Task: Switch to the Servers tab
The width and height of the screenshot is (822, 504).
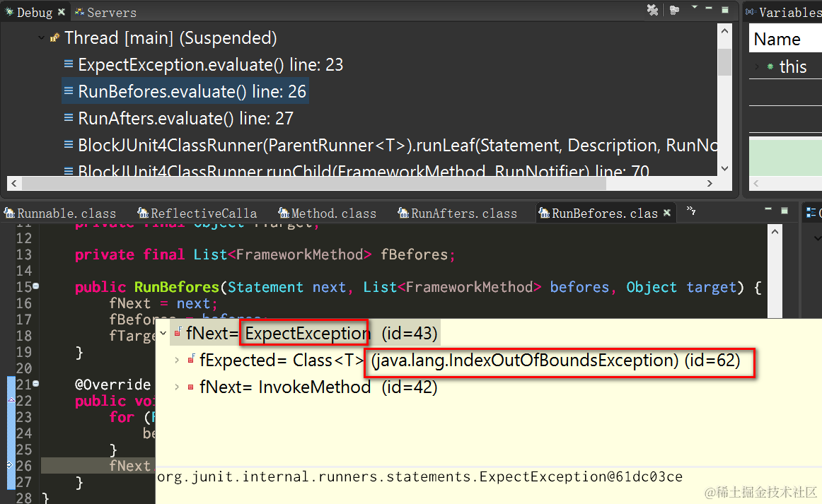Action: point(105,12)
